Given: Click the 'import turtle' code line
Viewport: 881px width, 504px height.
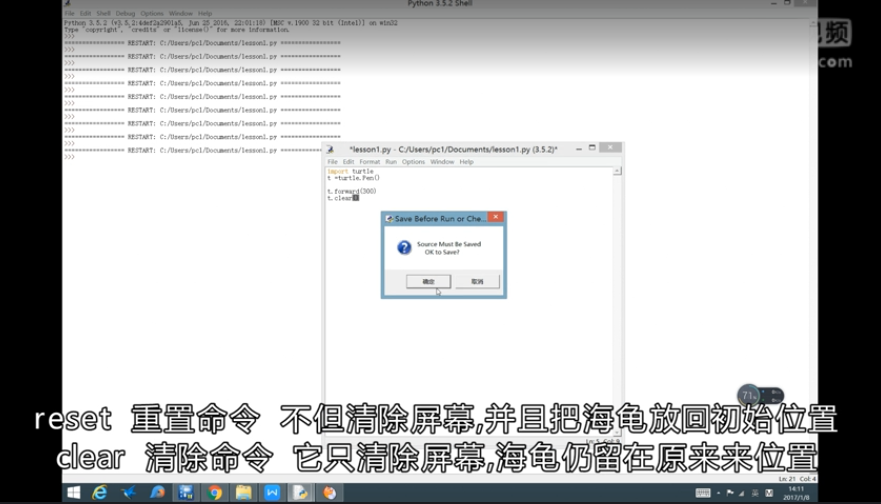Looking at the screenshot, I should point(351,171).
